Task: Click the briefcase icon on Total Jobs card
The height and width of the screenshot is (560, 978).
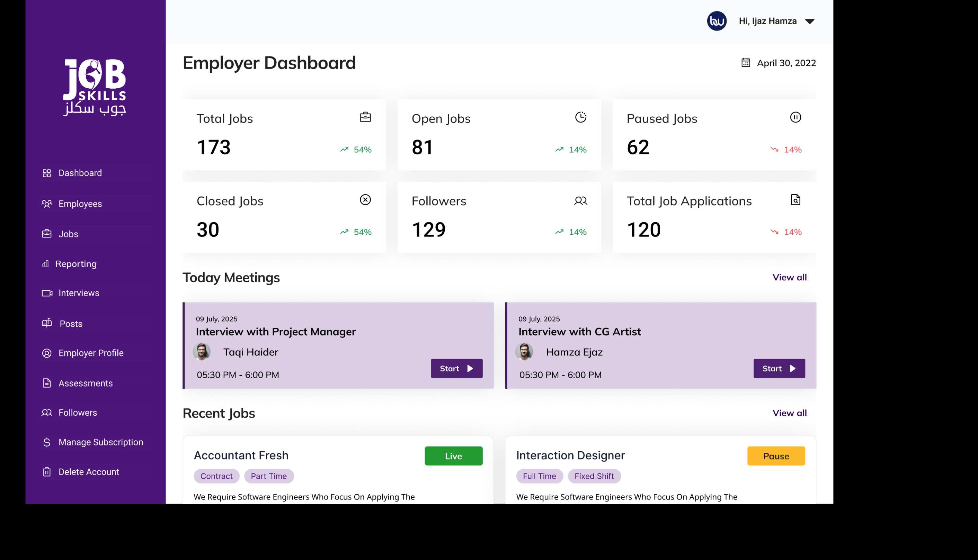Action: click(365, 117)
